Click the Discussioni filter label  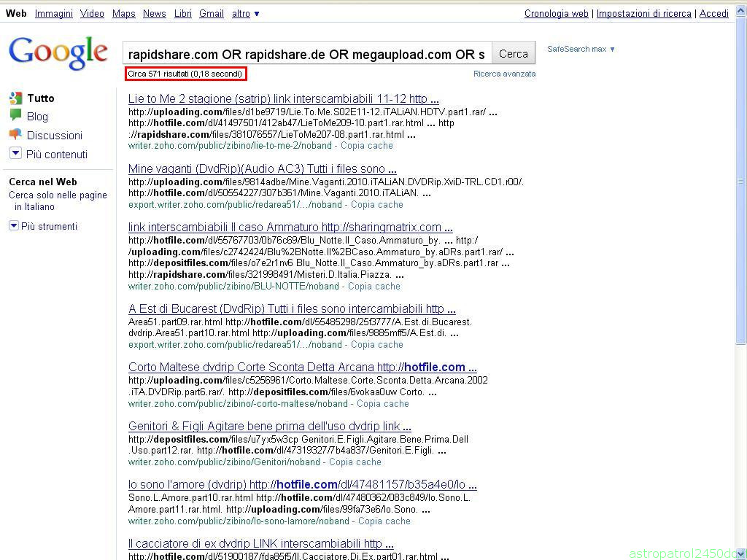pyautogui.click(x=55, y=135)
